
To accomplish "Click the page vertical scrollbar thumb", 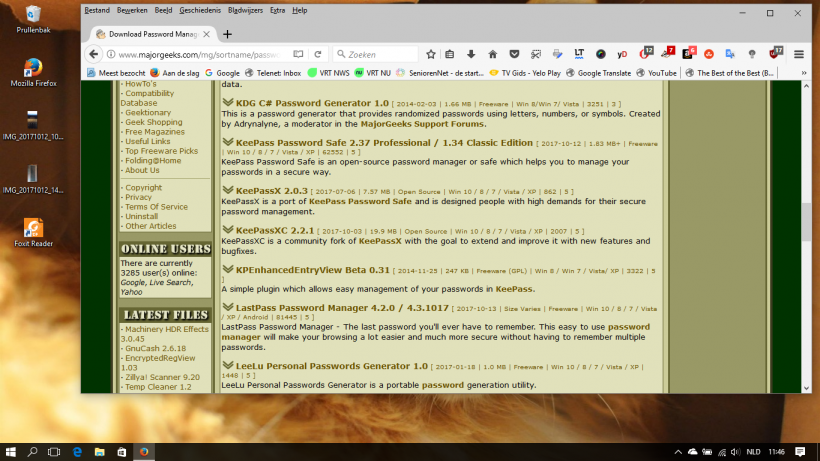I will (x=806, y=222).
